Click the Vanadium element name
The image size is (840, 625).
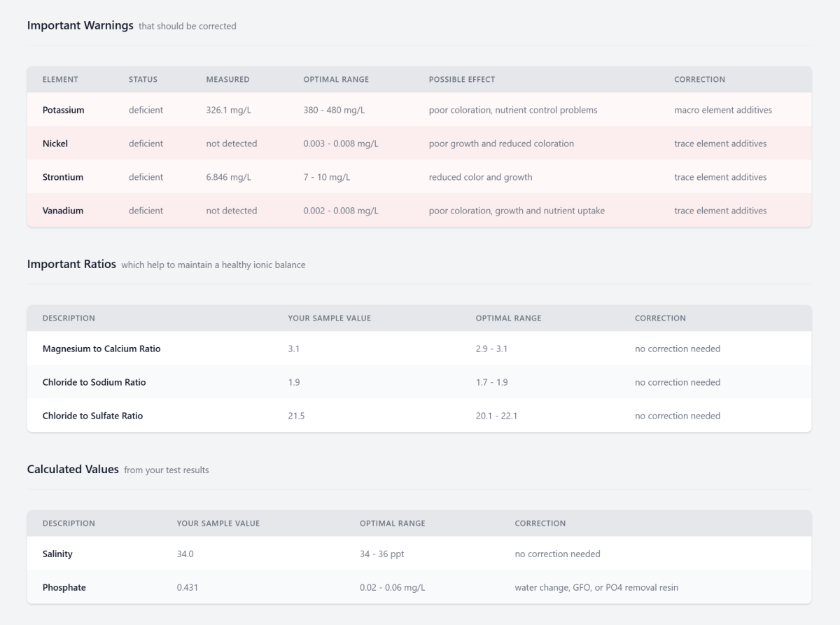pyautogui.click(x=63, y=211)
